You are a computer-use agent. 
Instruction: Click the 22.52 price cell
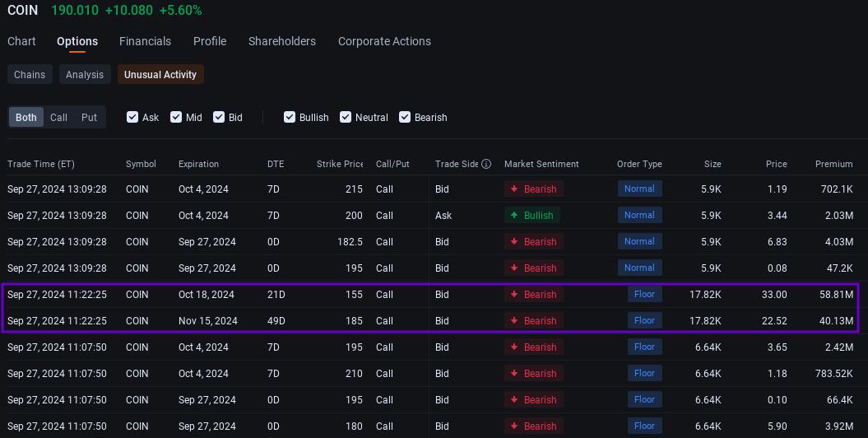pos(774,320)
